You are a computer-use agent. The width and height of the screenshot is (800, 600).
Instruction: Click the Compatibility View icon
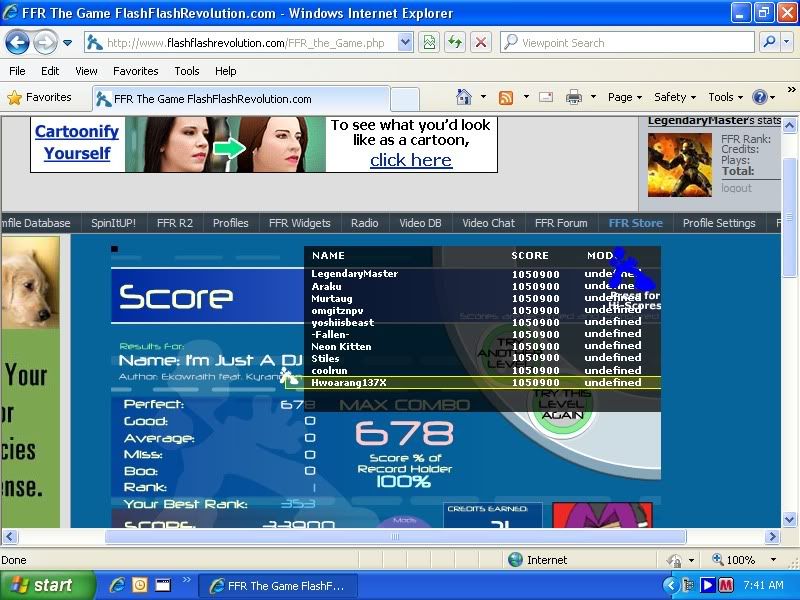click(x=429, y=42)
